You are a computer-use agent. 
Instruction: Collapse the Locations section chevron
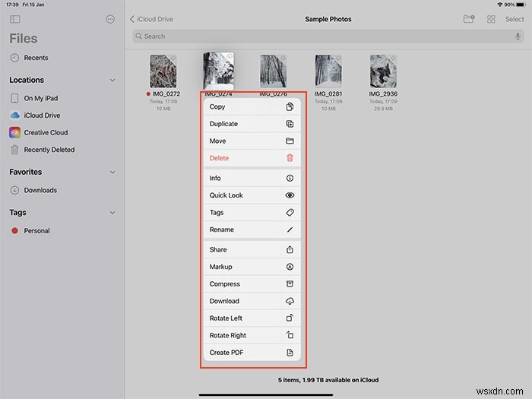112,80
